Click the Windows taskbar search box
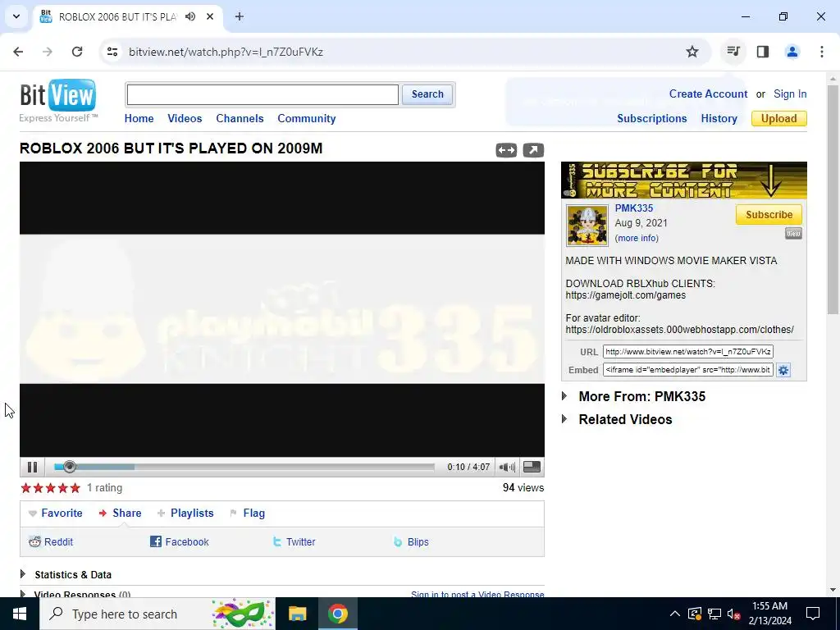This screenshot has width=840, height=630. (x=158, y=614)
